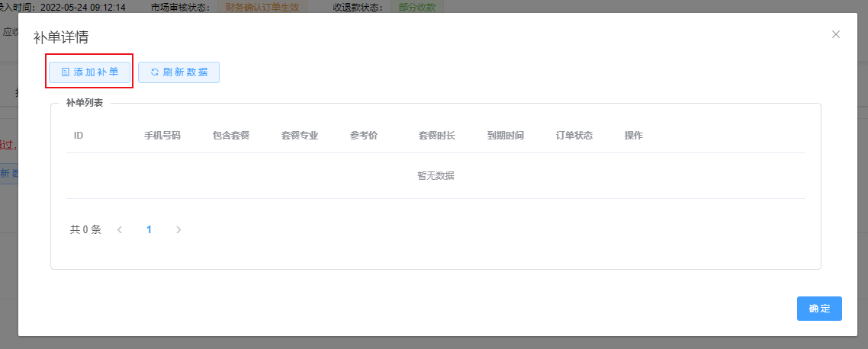Click the 包含套餐 column header

point(231,136)
